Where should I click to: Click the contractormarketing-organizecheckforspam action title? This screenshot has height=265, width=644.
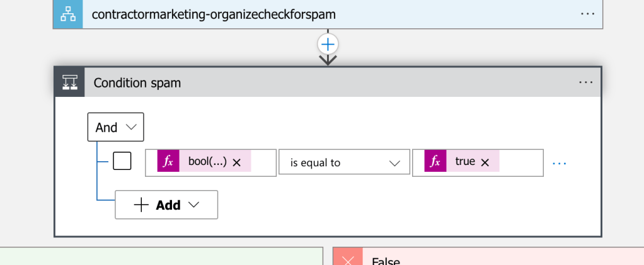(214, 14)
